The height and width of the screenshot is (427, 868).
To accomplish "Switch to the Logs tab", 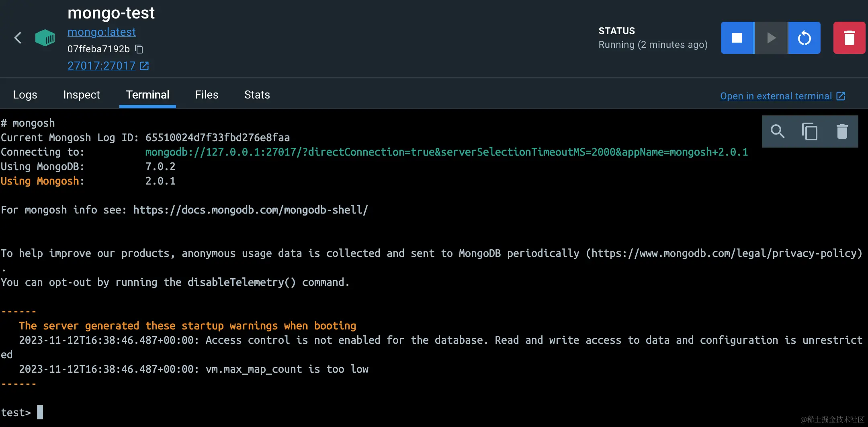I will pyautogui.click(x=25, y=95).
